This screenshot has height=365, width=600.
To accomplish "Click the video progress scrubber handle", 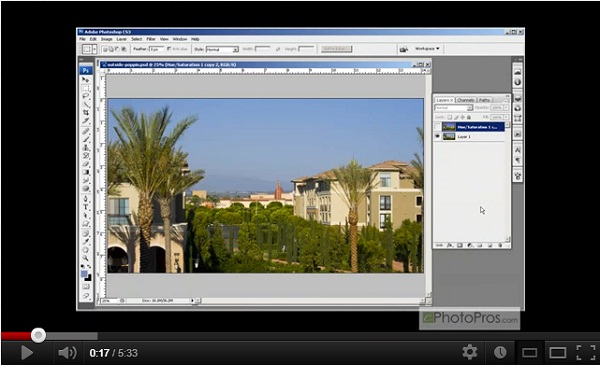I will click(x=38, y=335).
